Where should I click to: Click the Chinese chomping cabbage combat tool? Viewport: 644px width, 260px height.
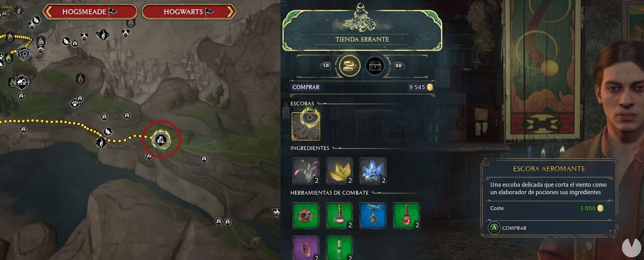tap(306, 215)
